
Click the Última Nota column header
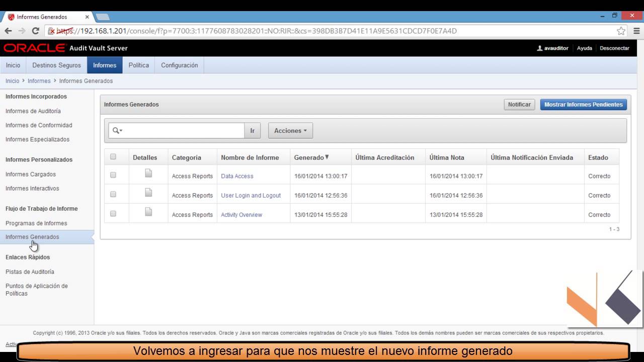coord(447,157)
